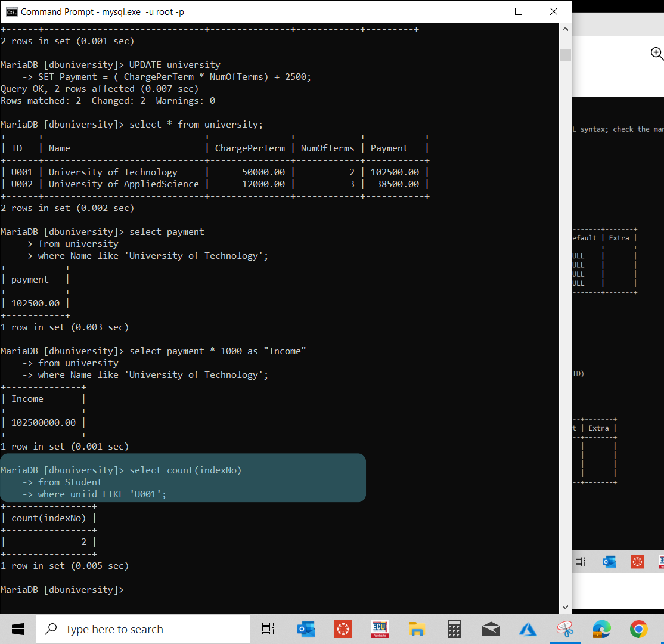Start Google Chrome from the taskbar
The height and width of the screenshot is (644, 664).
638,628
